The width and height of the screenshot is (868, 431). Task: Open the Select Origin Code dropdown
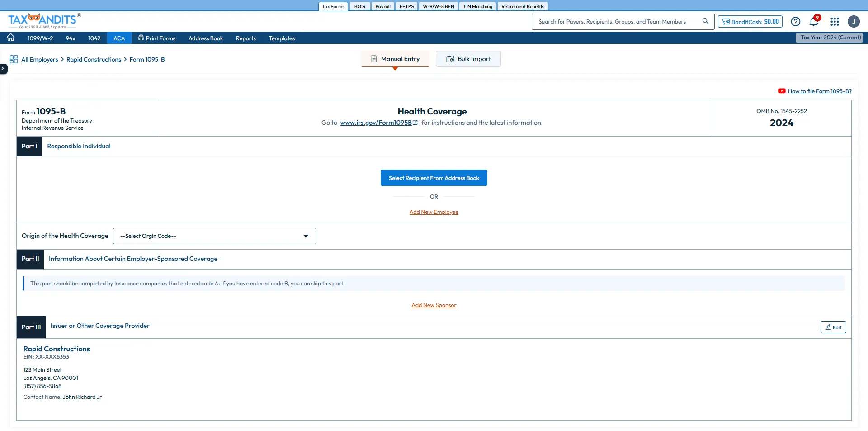(215, 236)
